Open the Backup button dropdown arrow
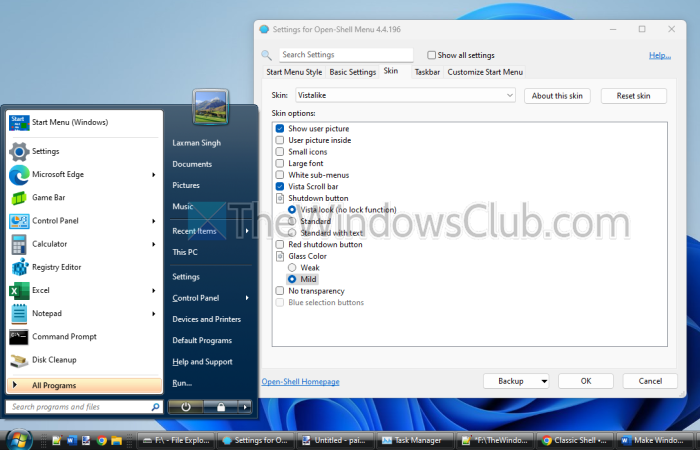Image resolution: width=700 pixels, height=450 pixels. pos(544,381)
